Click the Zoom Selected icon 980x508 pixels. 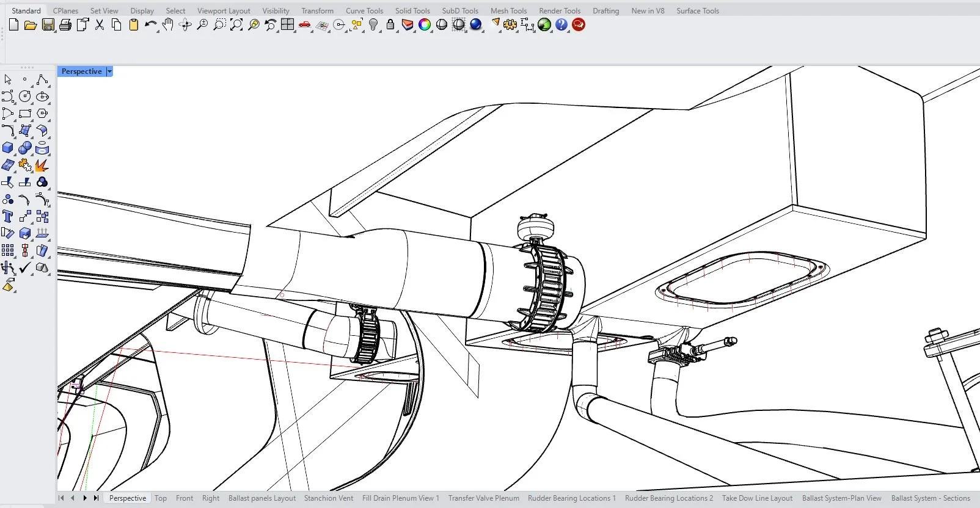(x=254, y=25)
